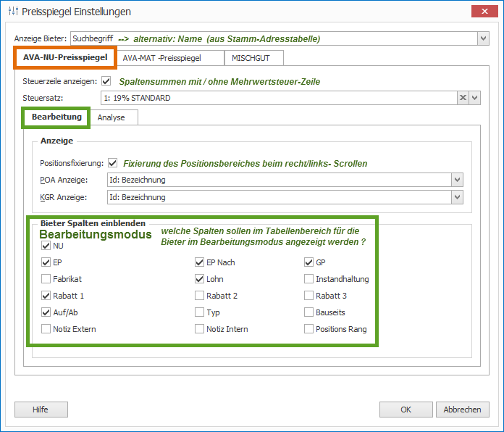Open the KGR Anzeige dropdown
Image resolution: width=504 pixels, height=432 pixels.
[x=457, y=197]
